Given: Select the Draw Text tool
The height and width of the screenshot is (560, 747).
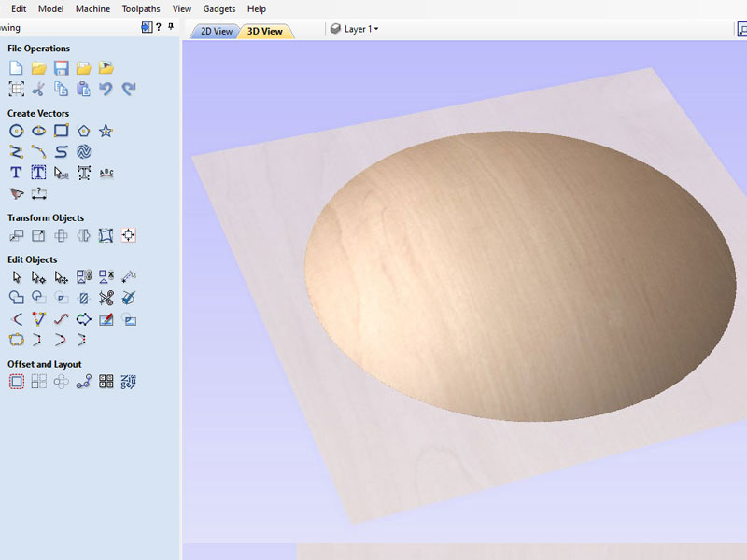Looking at the screenshot, I should tap(16, 173).
